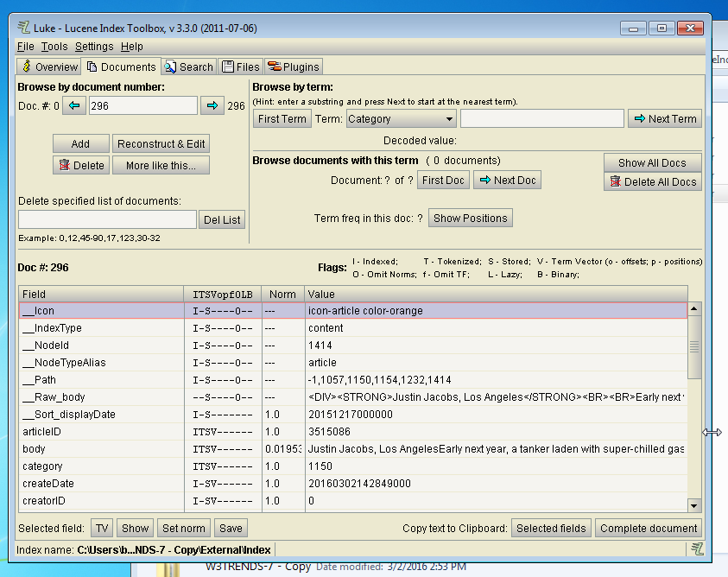
Task: Open the File menu
Action: 26,47
